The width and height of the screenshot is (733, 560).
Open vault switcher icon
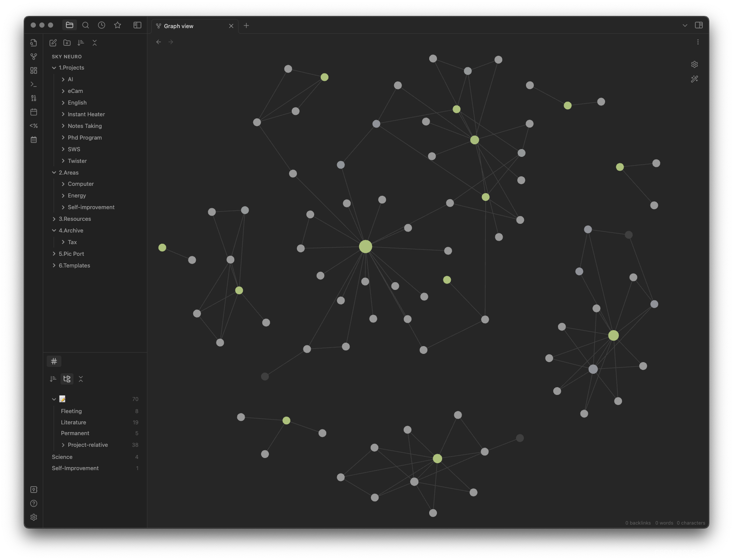[34, 490]
